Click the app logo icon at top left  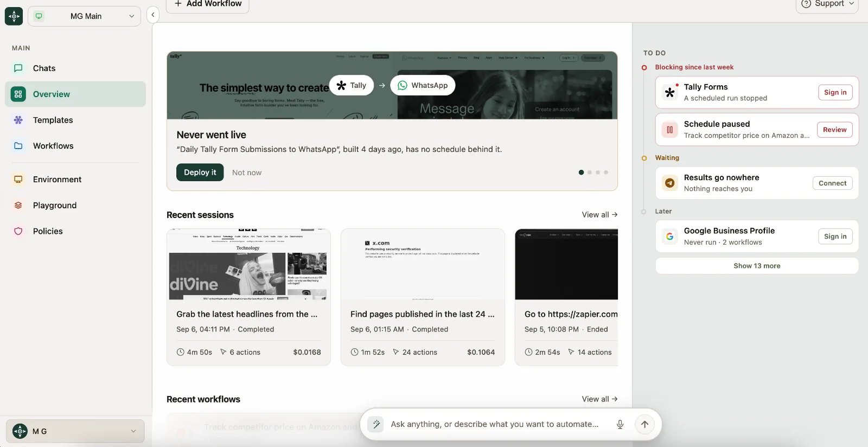coord(14,16)
